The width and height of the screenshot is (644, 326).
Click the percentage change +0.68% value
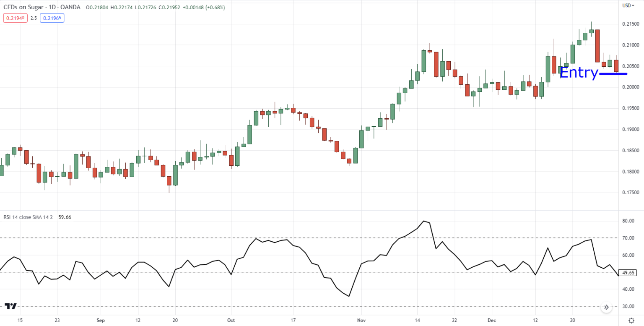tap(215, 7)
